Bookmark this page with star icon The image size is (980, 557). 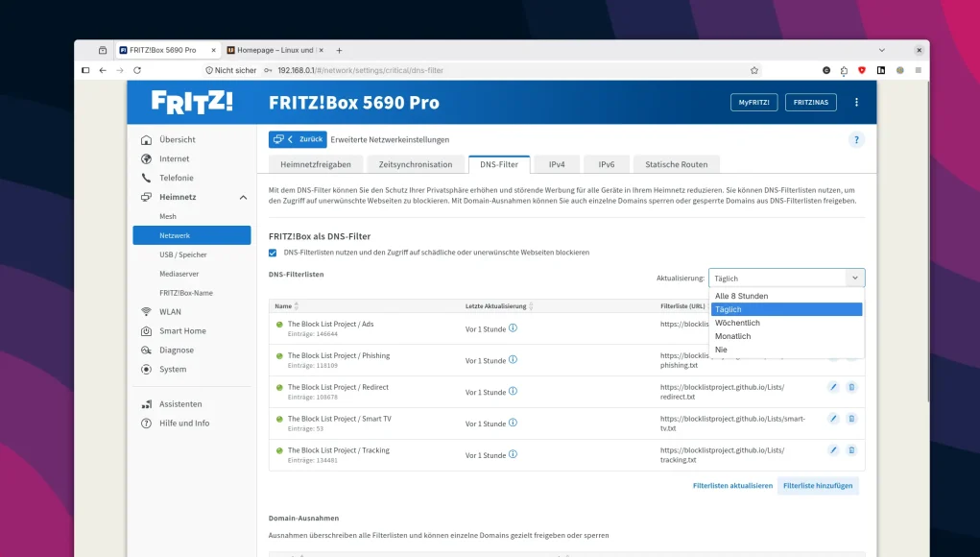tap(754, 70)
